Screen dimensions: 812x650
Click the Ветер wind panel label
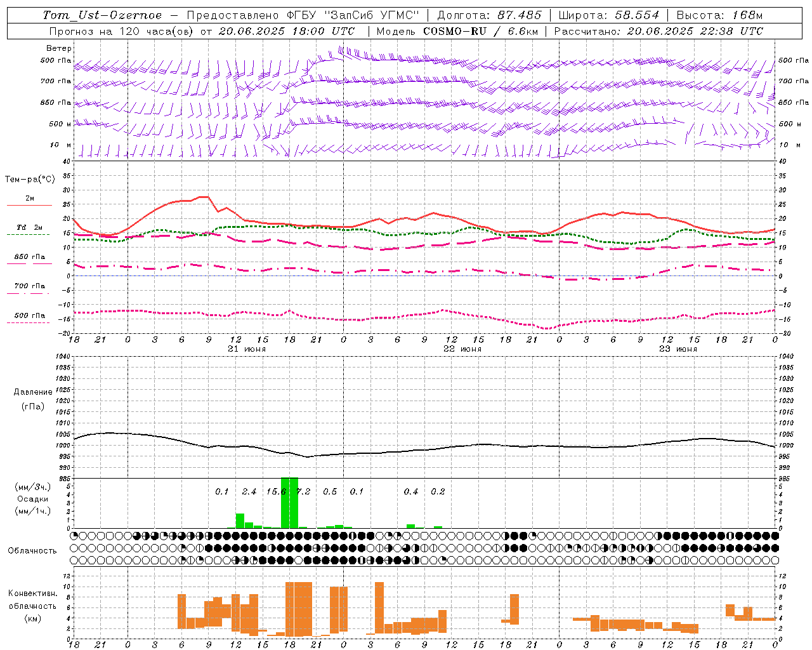pos(59,48)
